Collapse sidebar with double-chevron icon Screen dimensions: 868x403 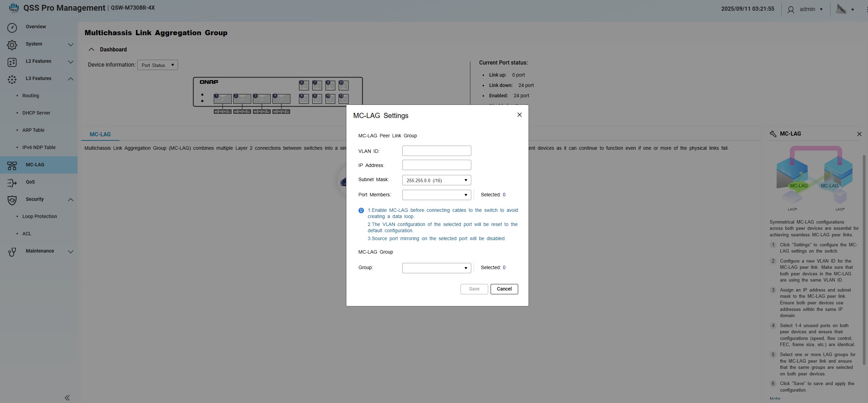tap(67, 398)
